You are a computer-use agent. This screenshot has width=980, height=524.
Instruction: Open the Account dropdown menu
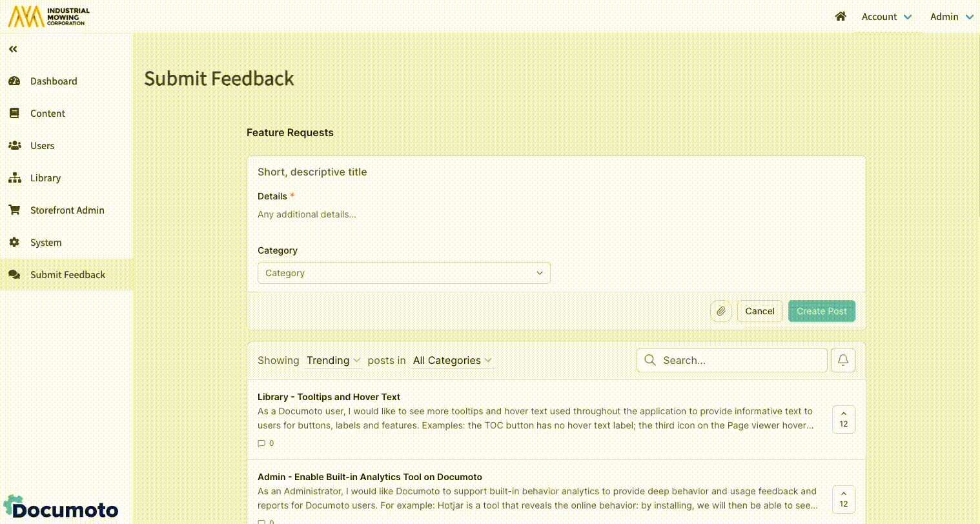click(886, 17)
